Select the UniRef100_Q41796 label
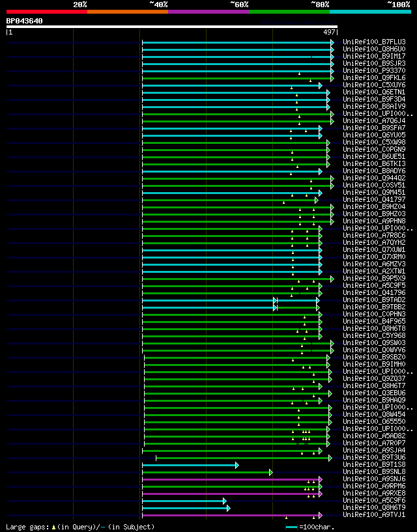This screenshot has width=417, height=532. tap(374, 292)
